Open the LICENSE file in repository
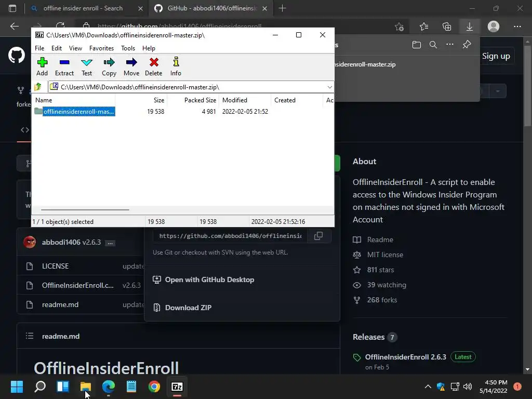The width and height of the screenshot is (532, 399). [55, 266]
